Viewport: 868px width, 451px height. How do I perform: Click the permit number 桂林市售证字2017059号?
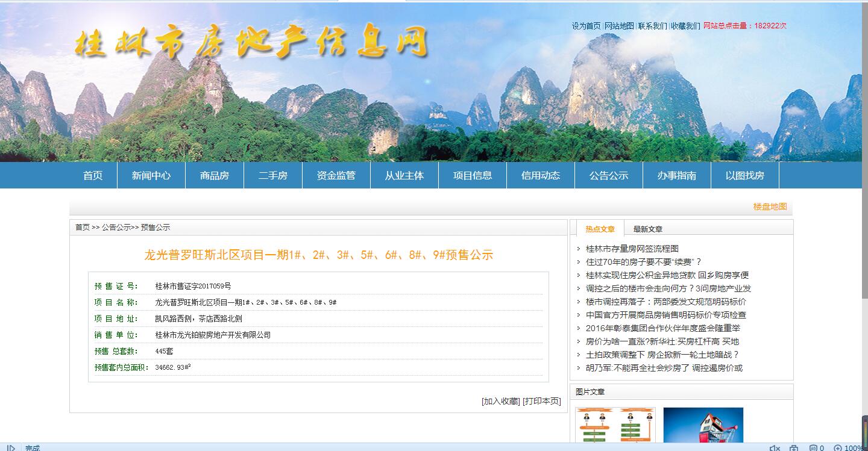coord(193,286)
